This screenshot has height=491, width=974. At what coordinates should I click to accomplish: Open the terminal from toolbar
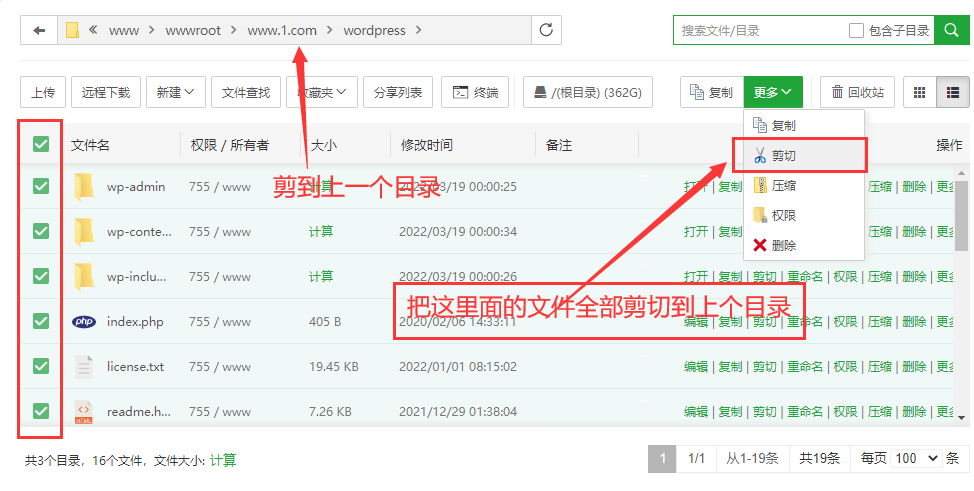475,93
